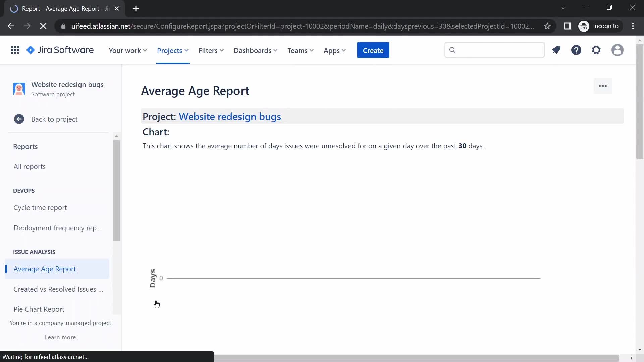Viewport: 644px width, 362px height.
Task: Close the Average Age Report tab
Action: point(117,9)
